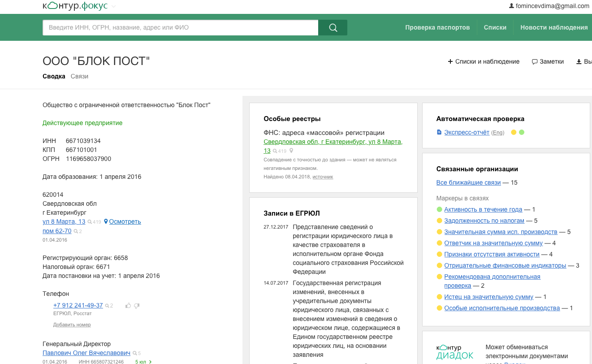Click search magnifier next to пом 62-70

click(x=78, y=231)
